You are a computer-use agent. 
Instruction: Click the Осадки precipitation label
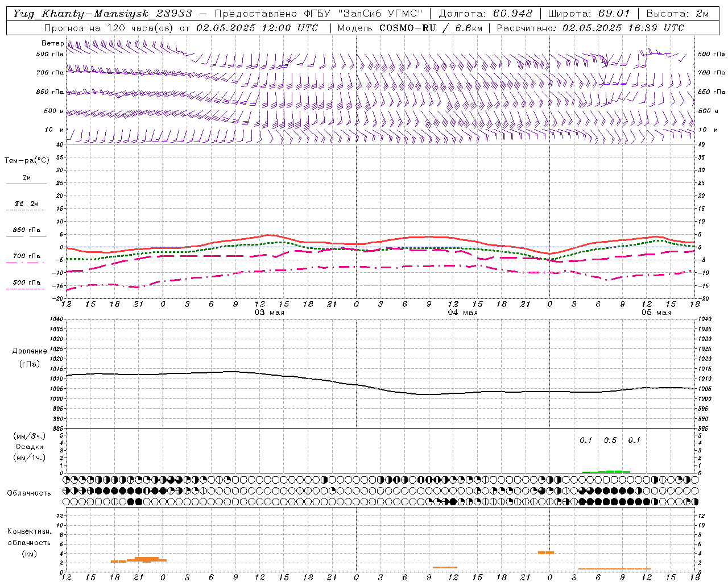click(x=29, y=447)
